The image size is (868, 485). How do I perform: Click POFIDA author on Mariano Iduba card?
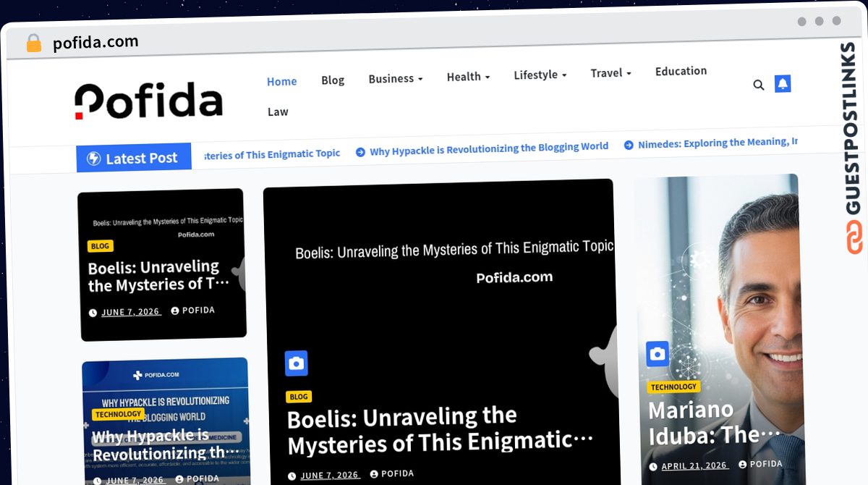[x=766, y=464]
